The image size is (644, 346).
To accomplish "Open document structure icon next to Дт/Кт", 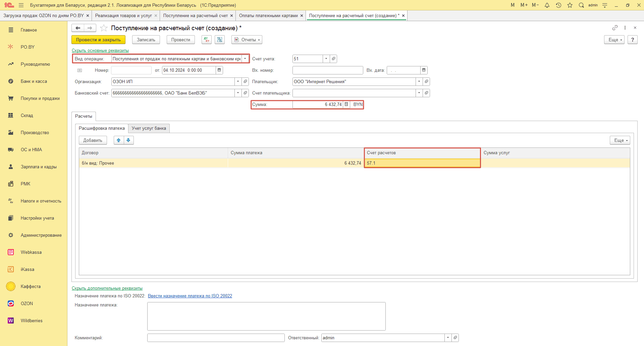I will 220,40.
